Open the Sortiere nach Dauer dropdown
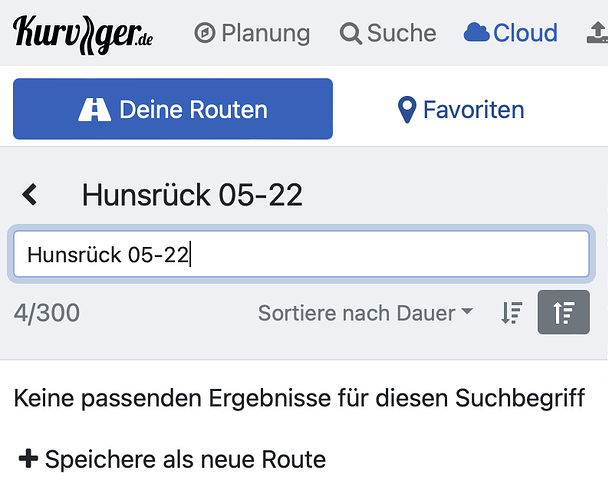The height and width of the screenshot is (500, 608). click(x=365, y=313)
